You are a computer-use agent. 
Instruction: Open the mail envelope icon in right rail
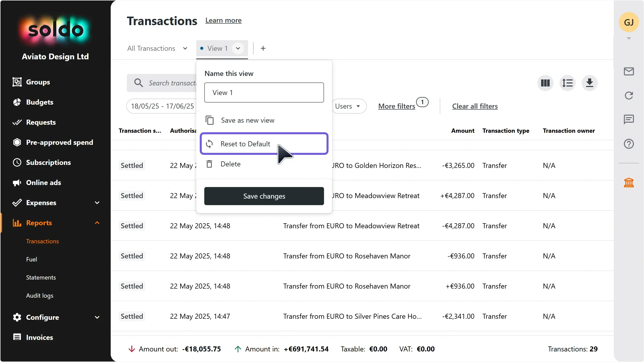pos(629,71)
